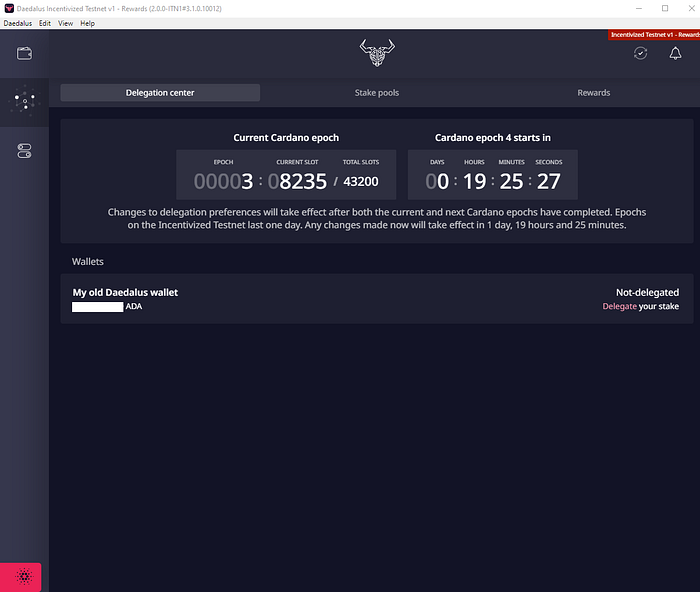The height and width of the screenshot is (592, 700).
Task: Click the Daedalus app icon in the title bar
Action: pos(9,8)
